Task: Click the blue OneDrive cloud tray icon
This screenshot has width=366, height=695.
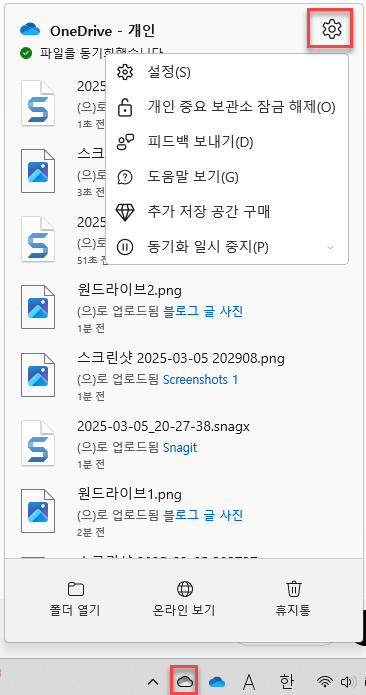Action: [217, 682]
